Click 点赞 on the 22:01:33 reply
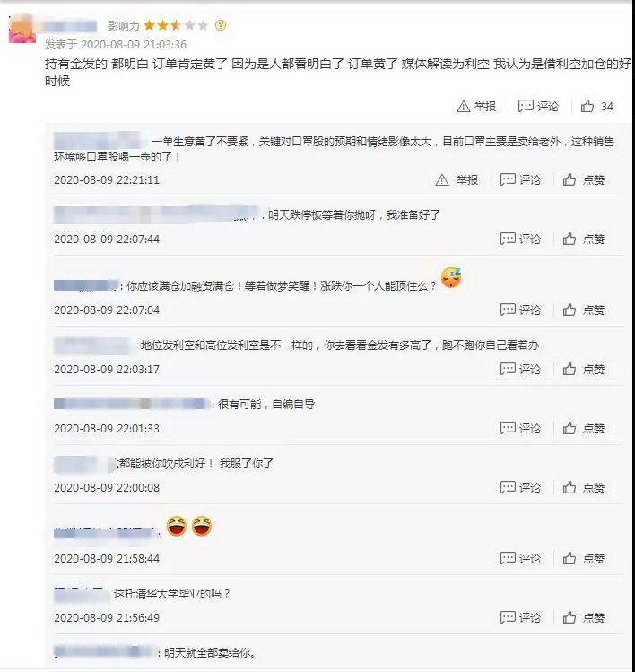This screenshot has height=672, width=635. point(583,428)
